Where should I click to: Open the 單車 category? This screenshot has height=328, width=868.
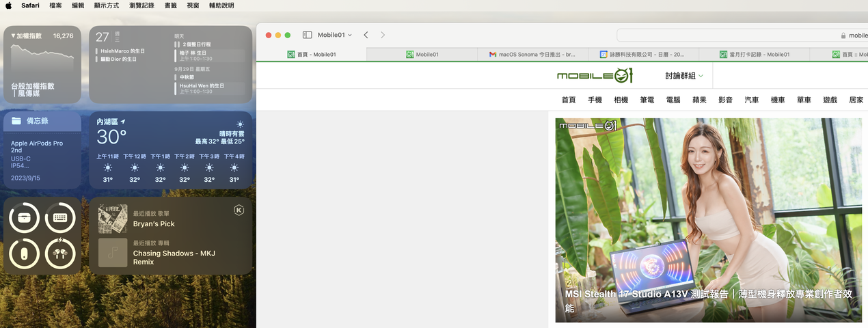tap(804, 100)
